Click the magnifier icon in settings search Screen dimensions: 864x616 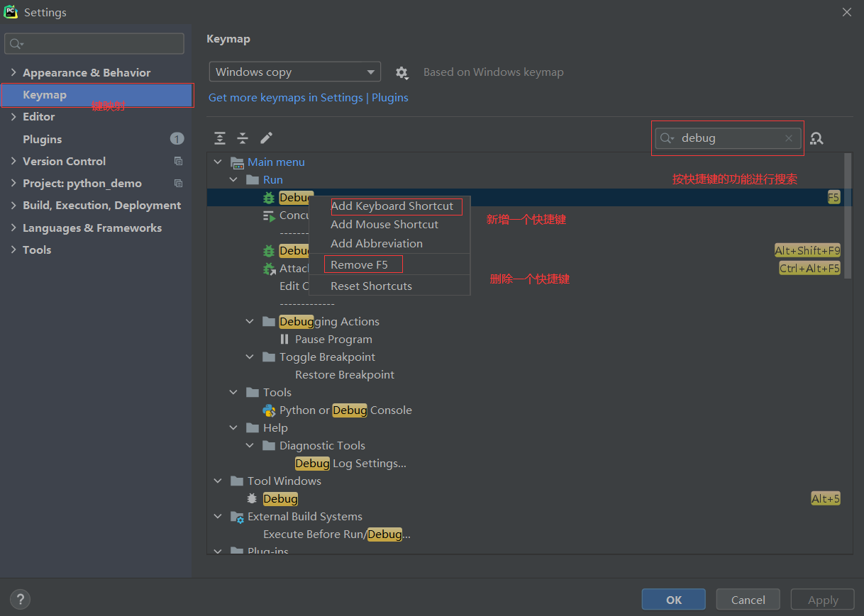pos(16,44)
